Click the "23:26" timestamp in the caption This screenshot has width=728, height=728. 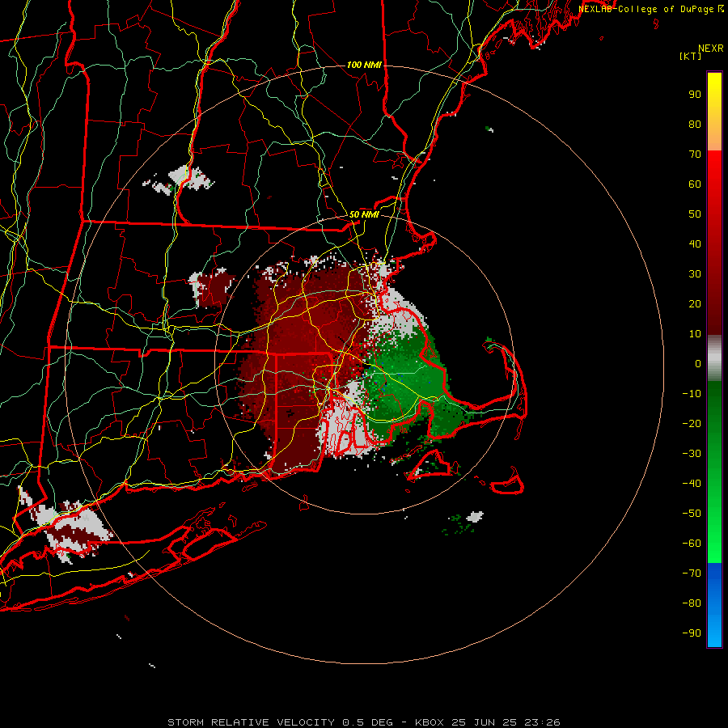click(543, 722)
